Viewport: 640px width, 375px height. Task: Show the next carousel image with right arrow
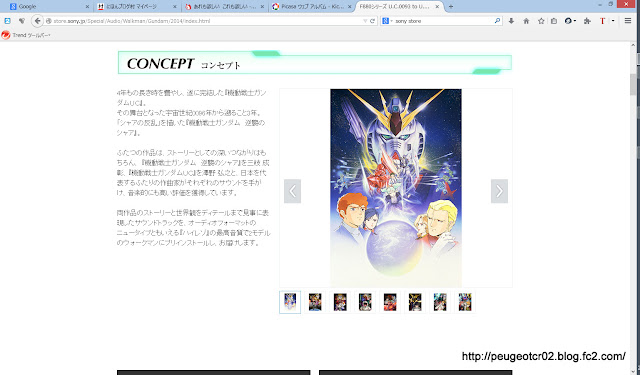click(499, 191)
